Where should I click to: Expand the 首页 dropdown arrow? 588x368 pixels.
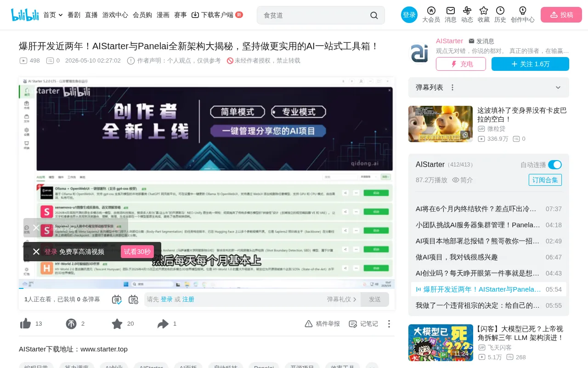[x=61, y=15]
